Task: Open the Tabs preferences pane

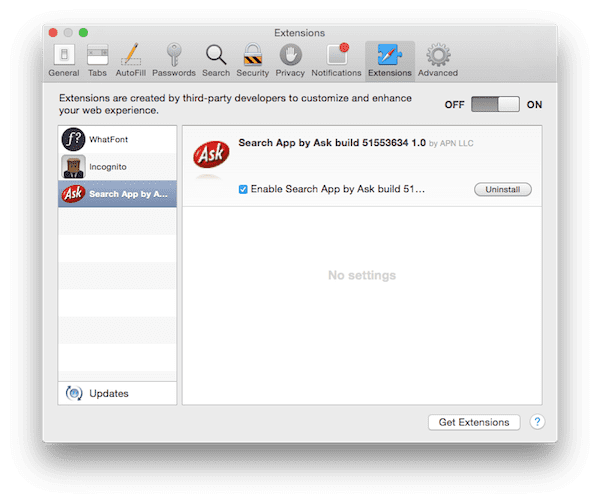Action: 98,59
